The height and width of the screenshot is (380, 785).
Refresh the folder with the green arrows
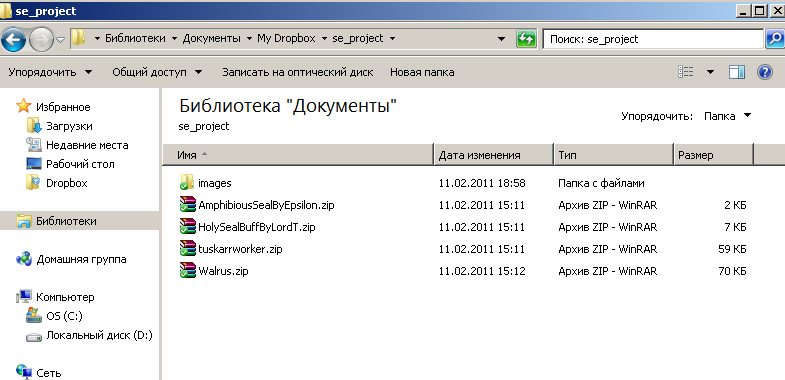click(x=526, y=39)
